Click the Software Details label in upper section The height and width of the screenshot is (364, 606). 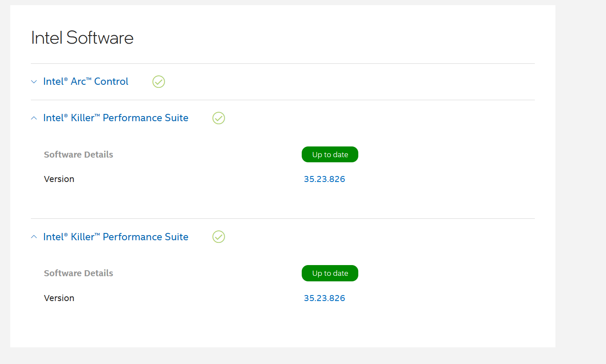point(78,155)
